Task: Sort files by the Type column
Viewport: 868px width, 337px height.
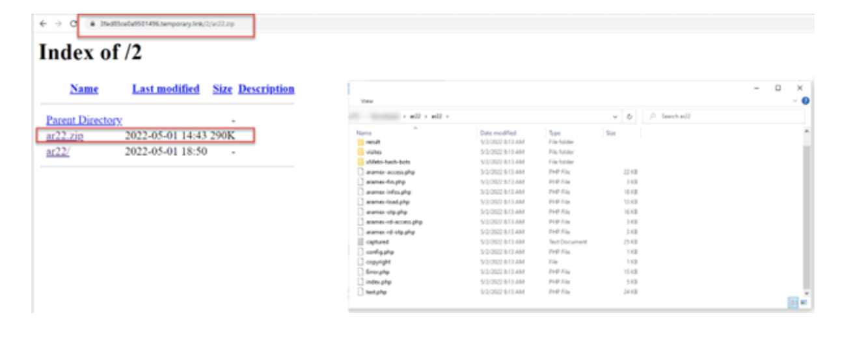Action: [554, 133]
